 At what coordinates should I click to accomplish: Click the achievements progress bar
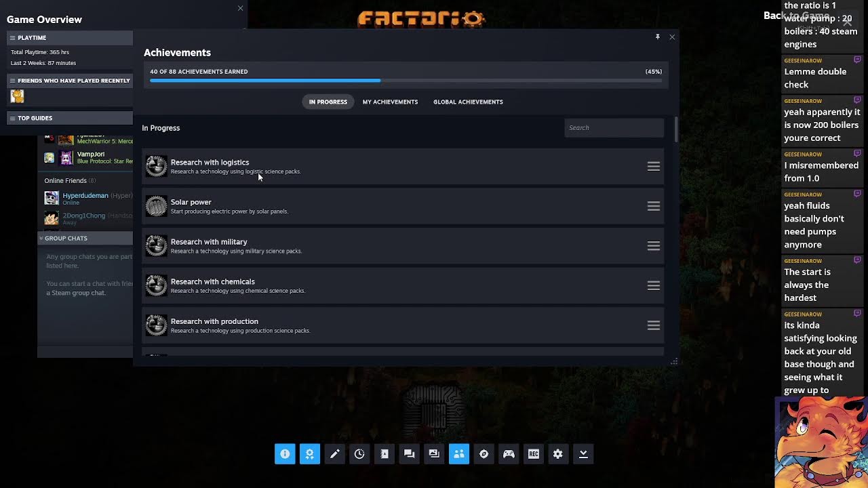[406, 80]
